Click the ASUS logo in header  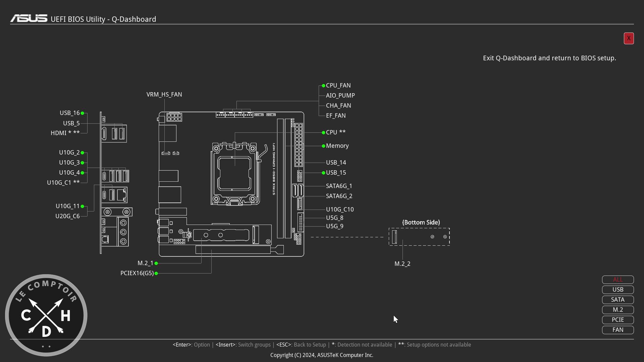pos(29,18)
